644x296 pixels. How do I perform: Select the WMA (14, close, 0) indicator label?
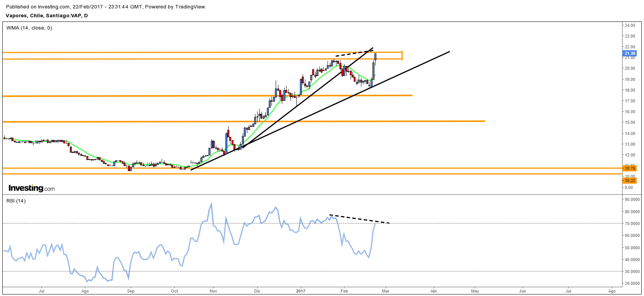(29, 28)
